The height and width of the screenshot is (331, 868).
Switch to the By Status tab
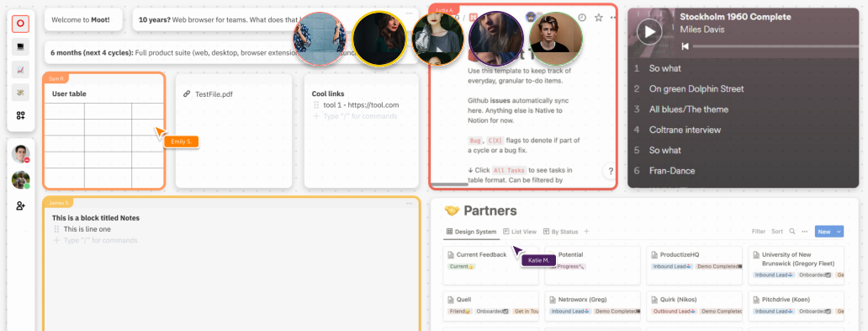pyautogui.click(x=561, y=232)
